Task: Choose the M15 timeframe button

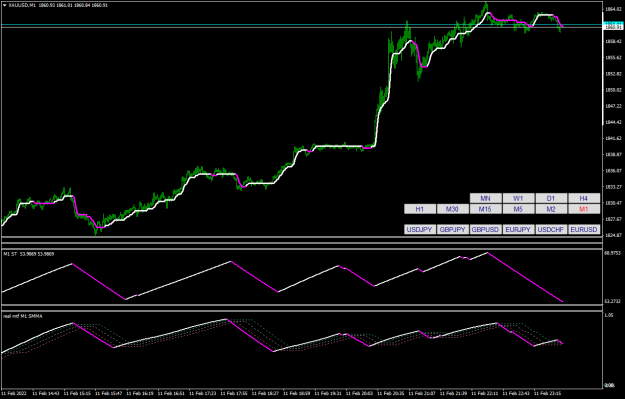Action: [485, 209]
